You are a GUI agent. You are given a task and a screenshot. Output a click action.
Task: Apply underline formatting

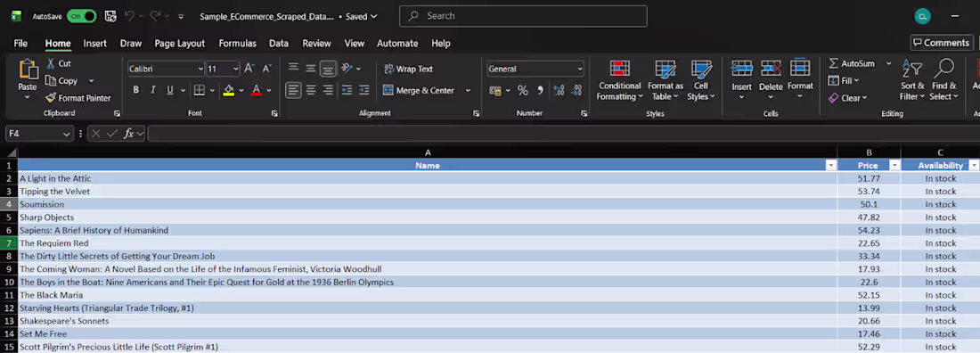click(x=169, y=90)
